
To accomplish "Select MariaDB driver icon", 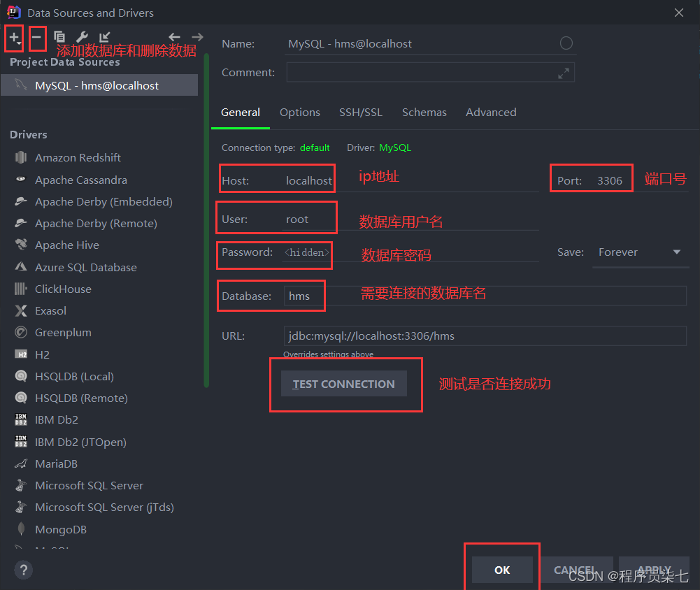I will point(21,463).
